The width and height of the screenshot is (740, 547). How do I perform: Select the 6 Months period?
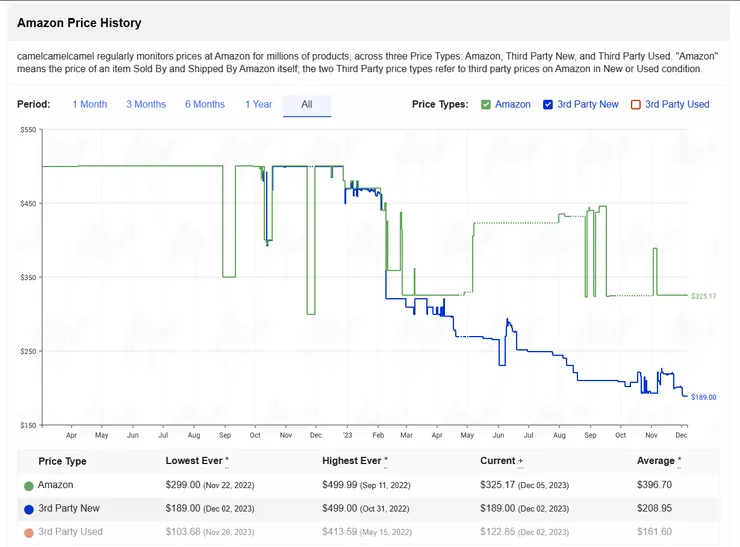[205, 104]
